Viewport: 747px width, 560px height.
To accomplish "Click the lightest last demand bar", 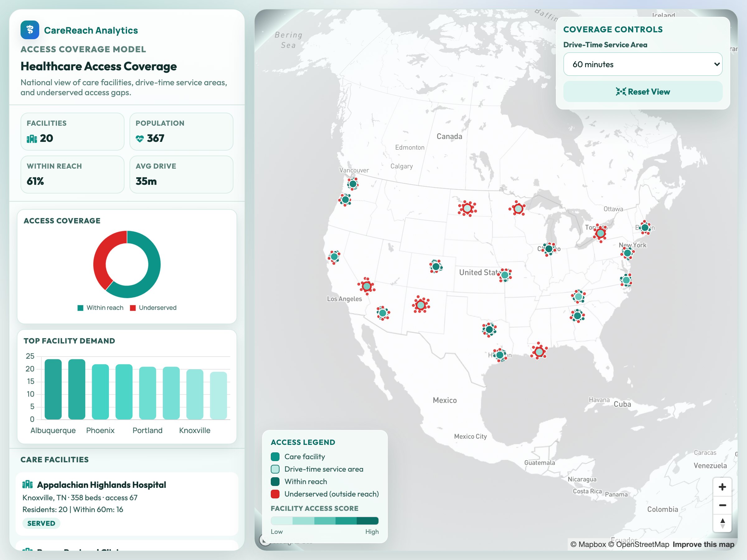I will click(x=218, y=396).
